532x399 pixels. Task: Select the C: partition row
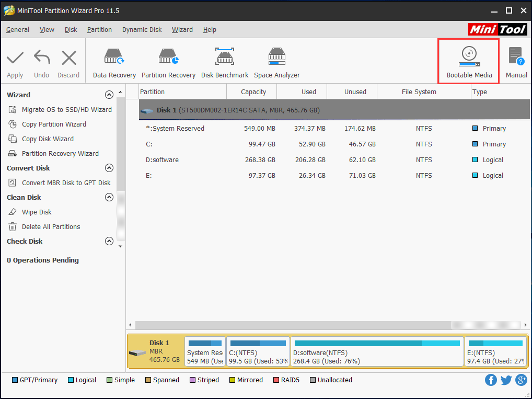(x=334, y=144)
